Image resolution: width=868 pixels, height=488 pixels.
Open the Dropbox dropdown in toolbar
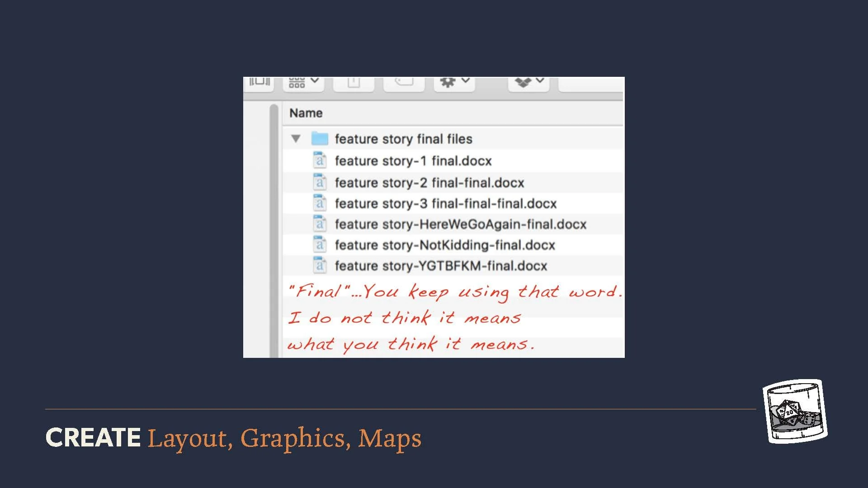click(x=528, y=83)
